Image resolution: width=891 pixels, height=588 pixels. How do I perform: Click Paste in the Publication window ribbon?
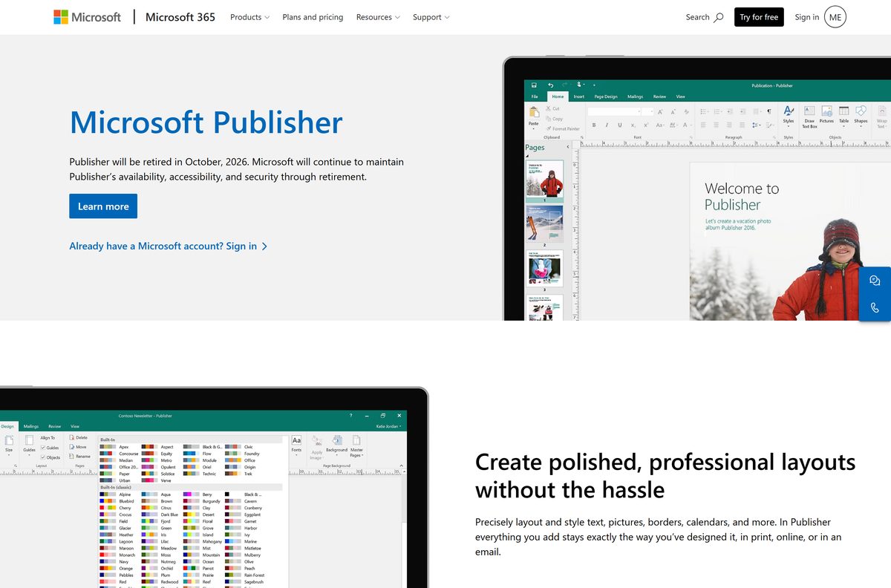point(534,117)
